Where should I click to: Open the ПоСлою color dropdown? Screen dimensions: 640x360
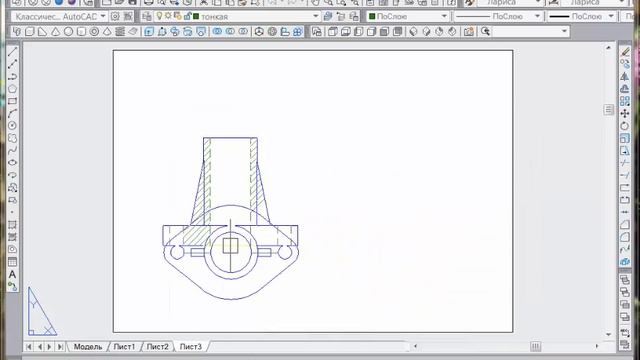pyautogui.click(x=444, y=16)
